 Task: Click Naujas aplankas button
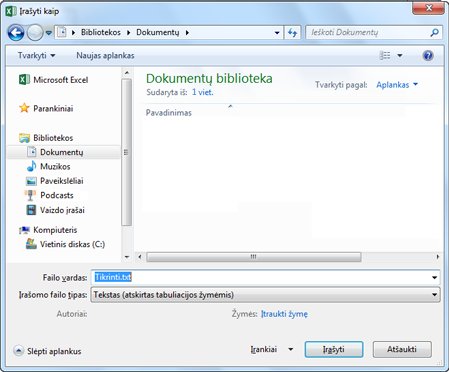point(105,55)
